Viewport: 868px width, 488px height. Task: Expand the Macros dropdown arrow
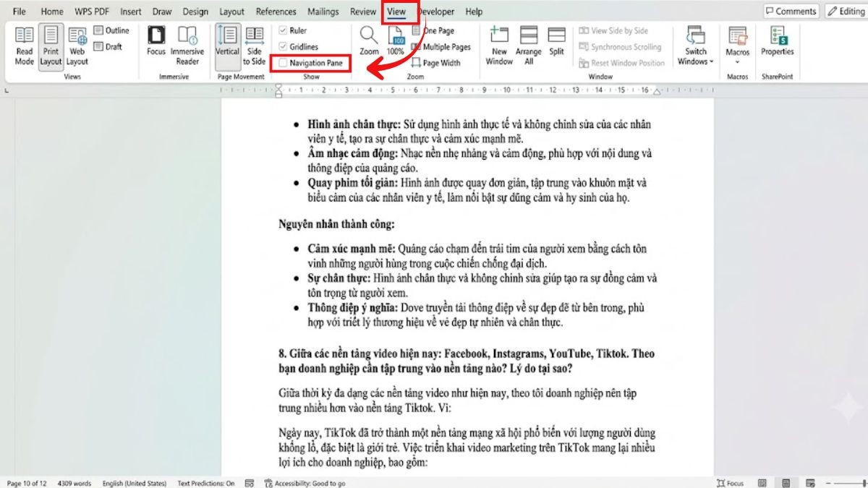[x=738, y=62]
